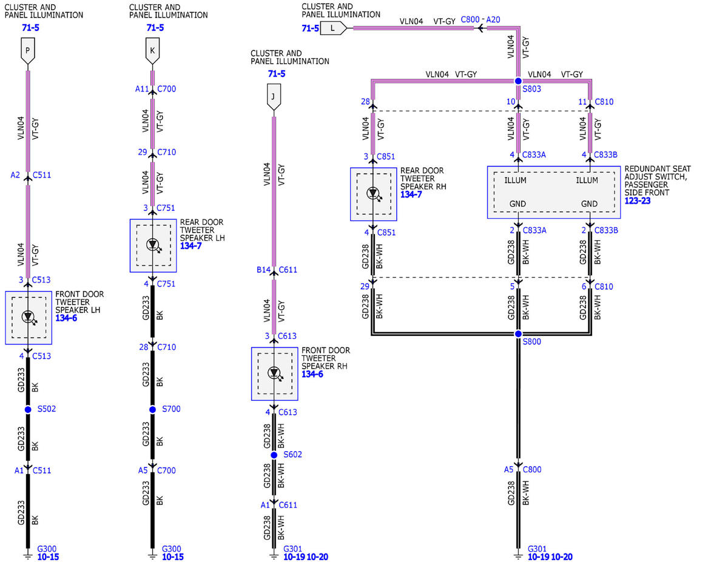The height and width of the screenshot is (562, 728).
Task: Open the 71-5 reference beside connector L
Action: 311,28
